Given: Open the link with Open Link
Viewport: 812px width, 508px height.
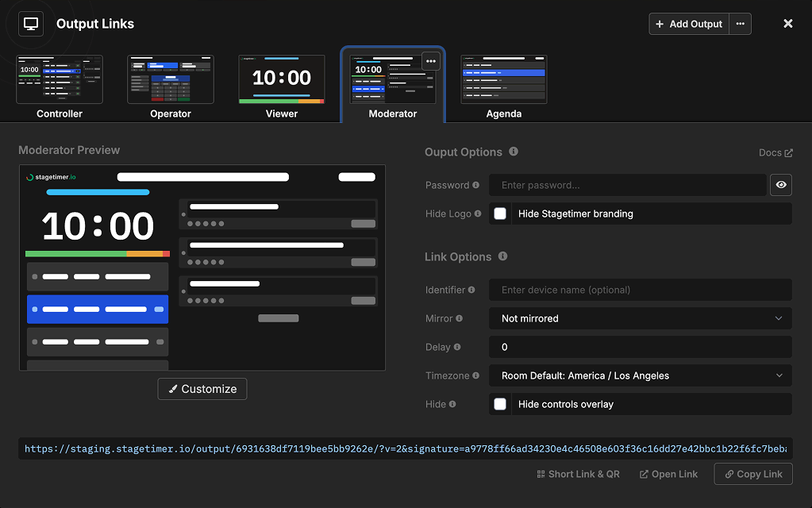Looking at the screenshot, I should click(x=668, y=474).
